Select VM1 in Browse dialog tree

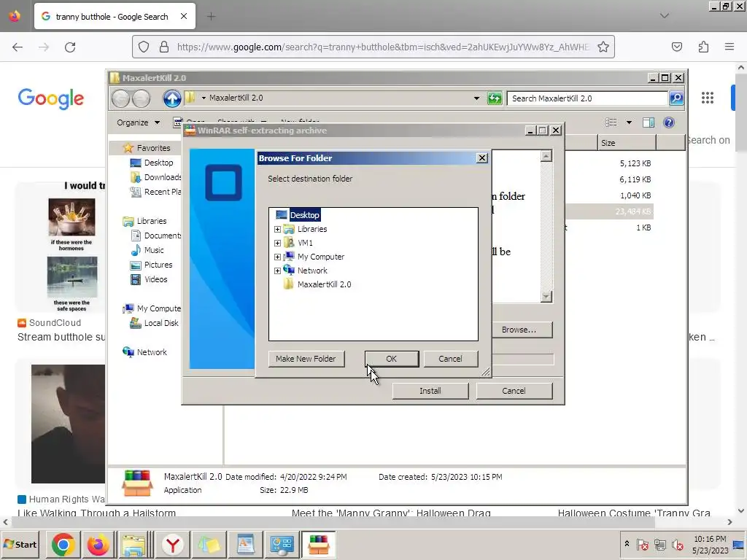point(305,243)
